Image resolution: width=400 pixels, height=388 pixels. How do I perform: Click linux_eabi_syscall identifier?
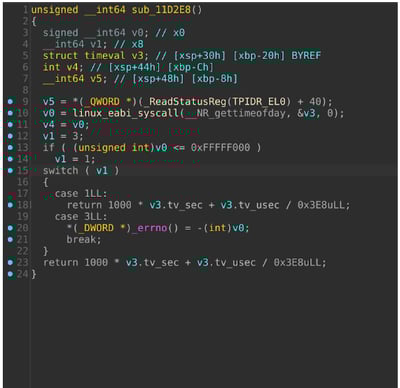(x=126, y=113)
